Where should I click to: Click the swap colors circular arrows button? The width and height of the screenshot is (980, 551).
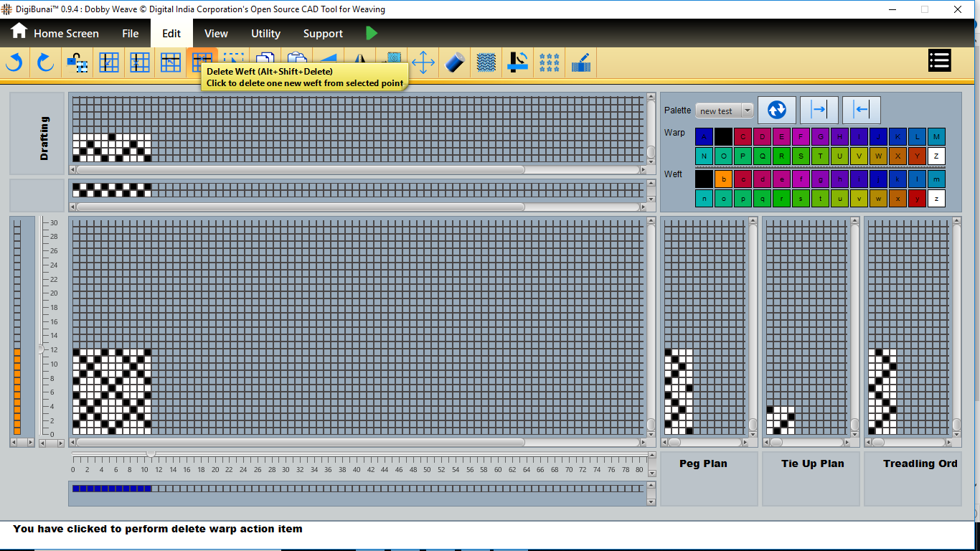(x=777, y=110)
